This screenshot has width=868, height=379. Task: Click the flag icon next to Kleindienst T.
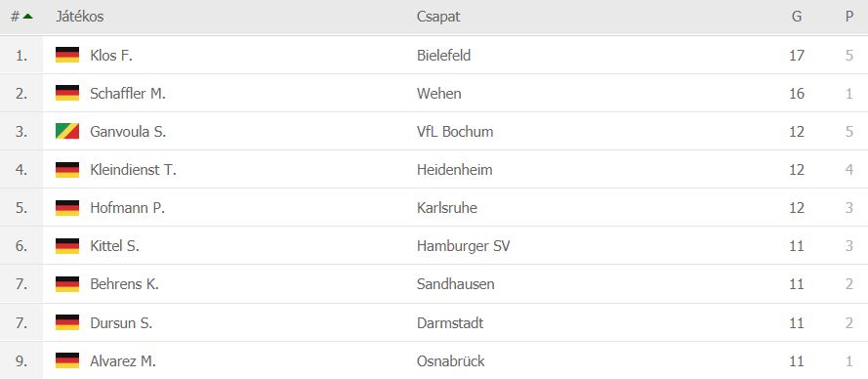(x=67, y=170)
